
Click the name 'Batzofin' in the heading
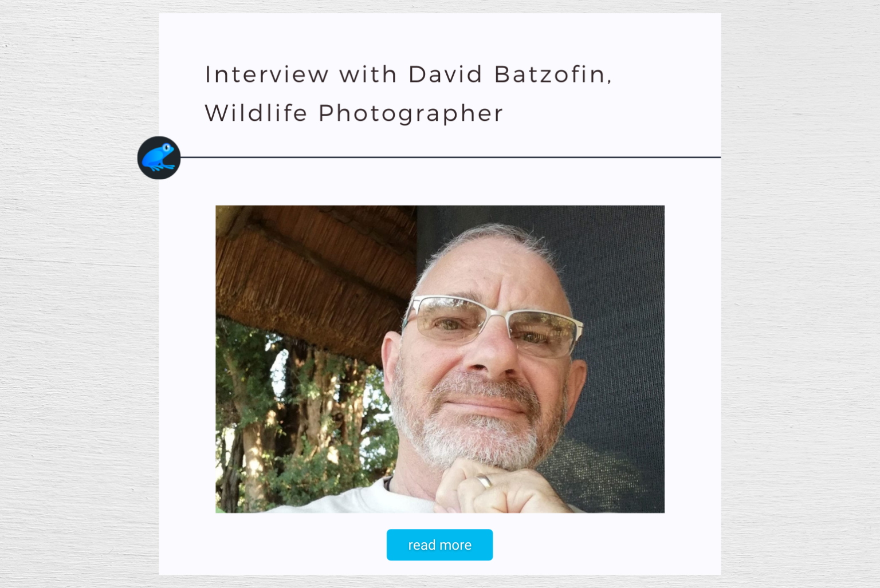pyautogui.click(x=553, y=74)
